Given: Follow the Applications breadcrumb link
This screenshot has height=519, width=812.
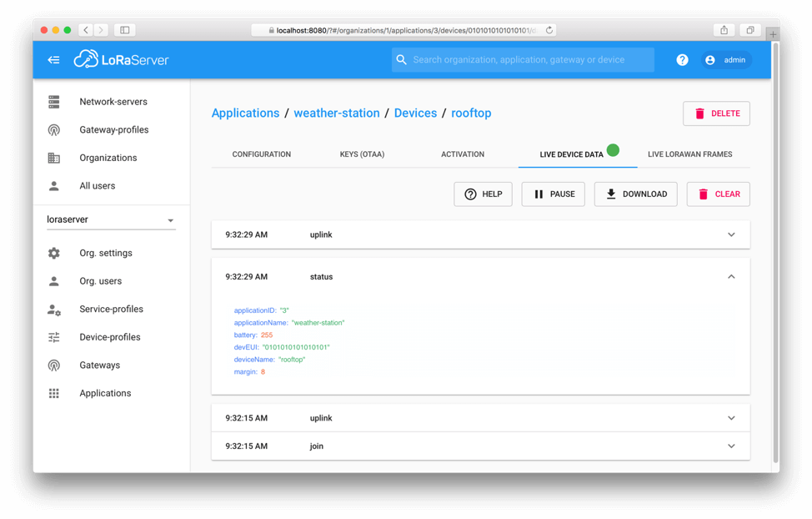Looking at the screenshot, I should pyautogui.click(x=245, y=113).
